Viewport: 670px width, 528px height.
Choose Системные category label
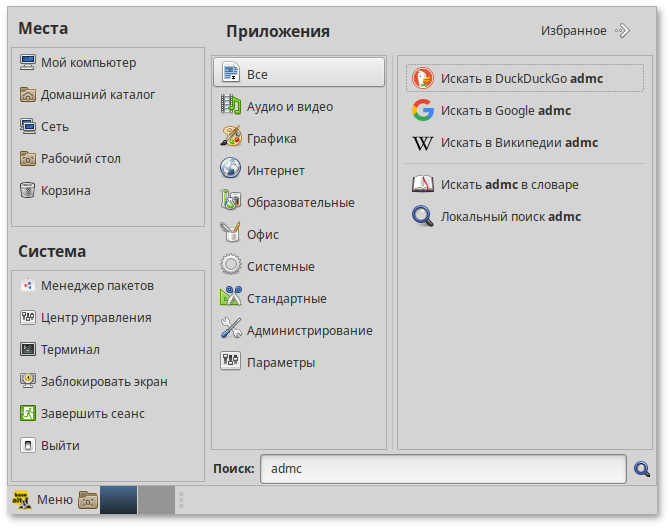point(281,267)
